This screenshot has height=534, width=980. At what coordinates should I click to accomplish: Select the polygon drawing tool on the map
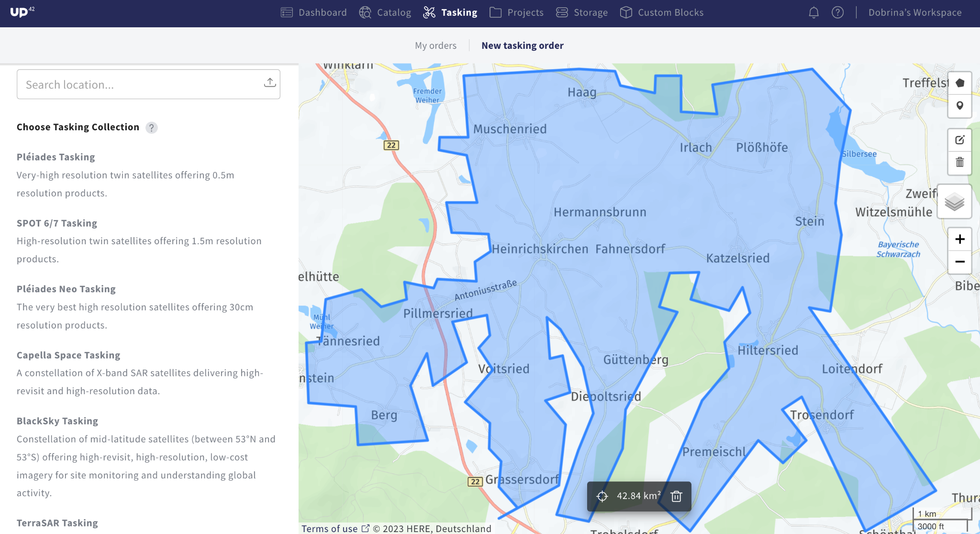[x=960, y=82]
